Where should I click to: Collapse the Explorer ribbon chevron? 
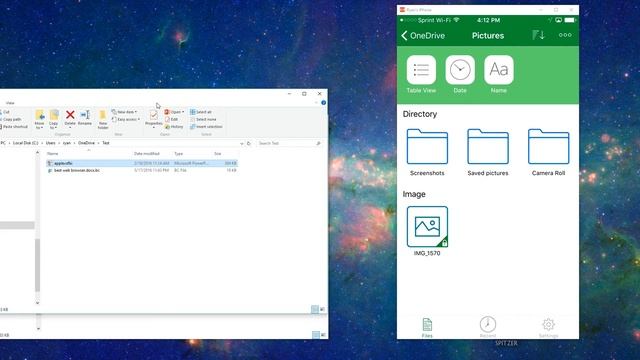[x=316, y=103]
